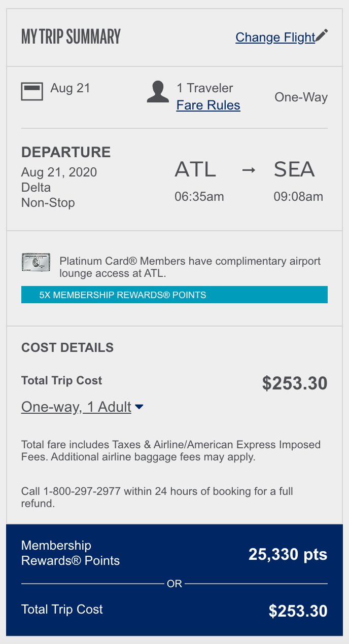
Task: Click the 1 Traveler text
Action: [204, 88]
